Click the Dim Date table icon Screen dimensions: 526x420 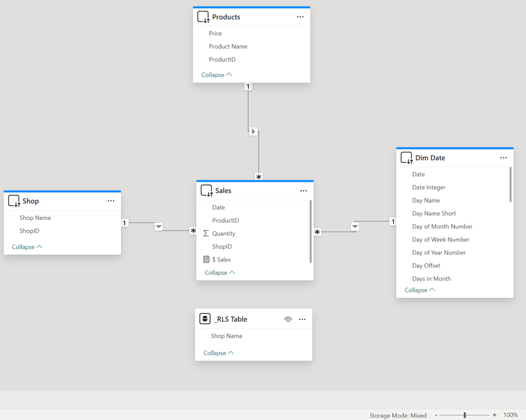click(x=406, y=158)
